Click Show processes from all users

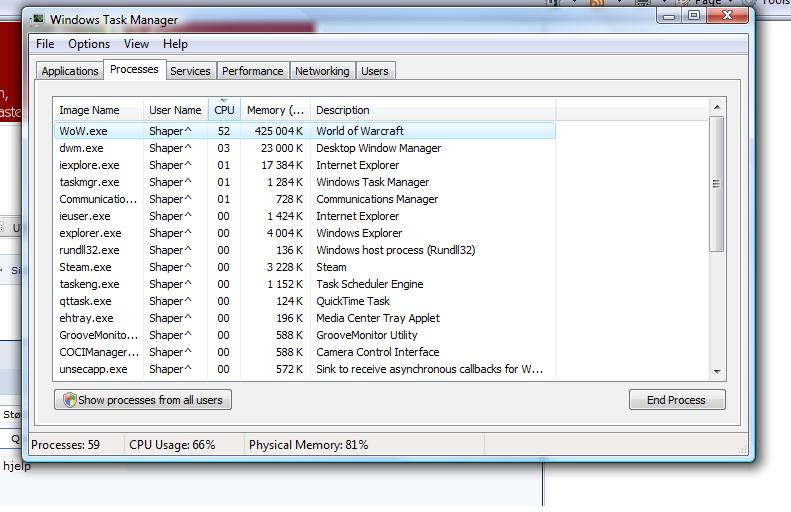(x=143, y=400)
